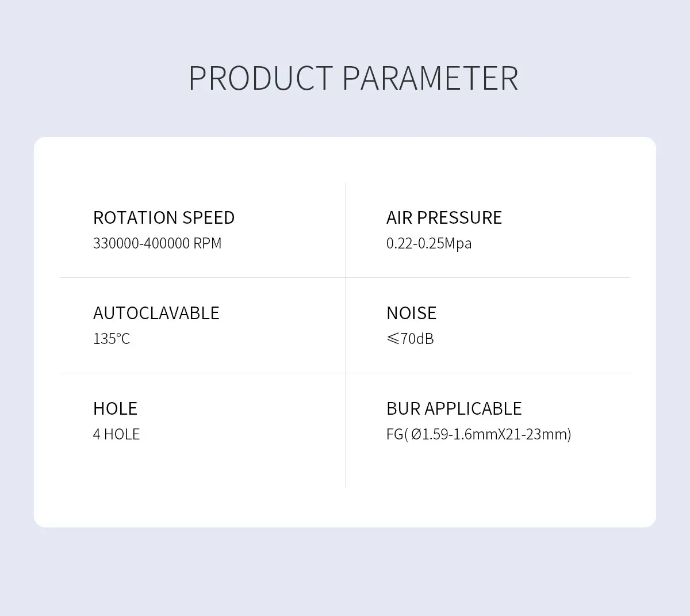Click the 4 HOLE value text
The height and width of the screenshot is (616, 690).
tap(116, 434)
